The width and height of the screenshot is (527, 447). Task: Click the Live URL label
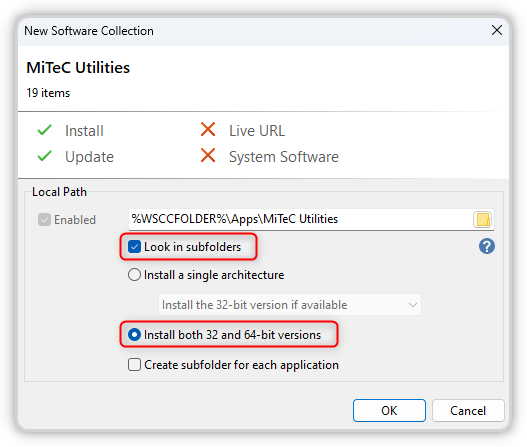[x=257, y=131]
